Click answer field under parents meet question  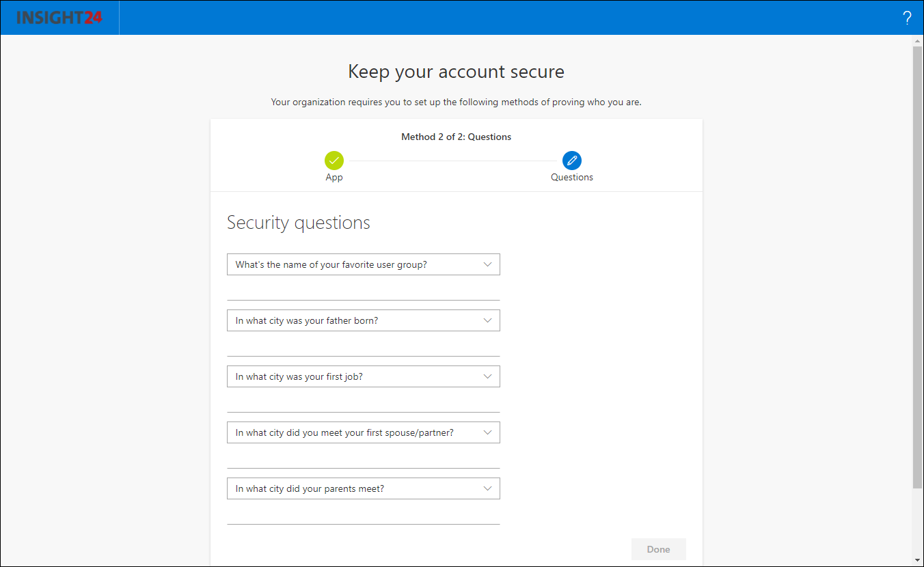click(x=363, y=515)
